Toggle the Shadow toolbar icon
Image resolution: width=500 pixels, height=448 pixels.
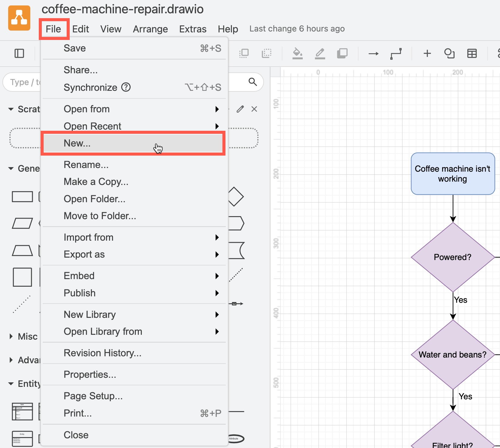pyautogui.click(x=342, y=54)
